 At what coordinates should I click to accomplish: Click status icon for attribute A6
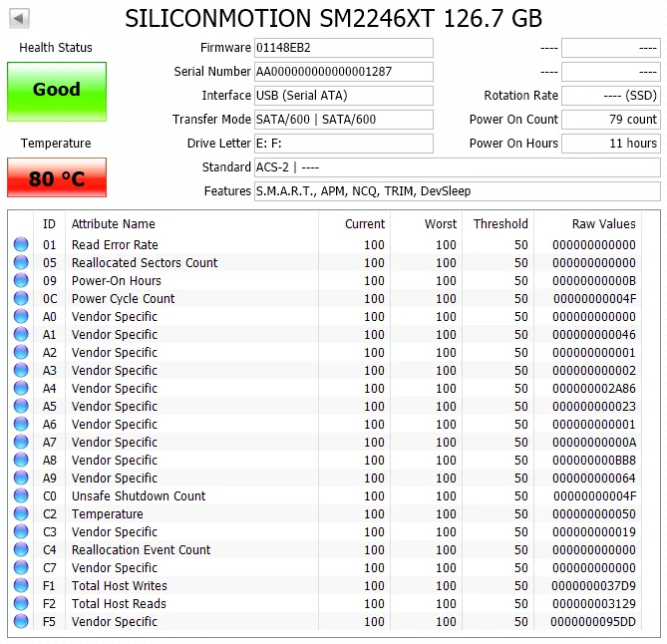21,424
